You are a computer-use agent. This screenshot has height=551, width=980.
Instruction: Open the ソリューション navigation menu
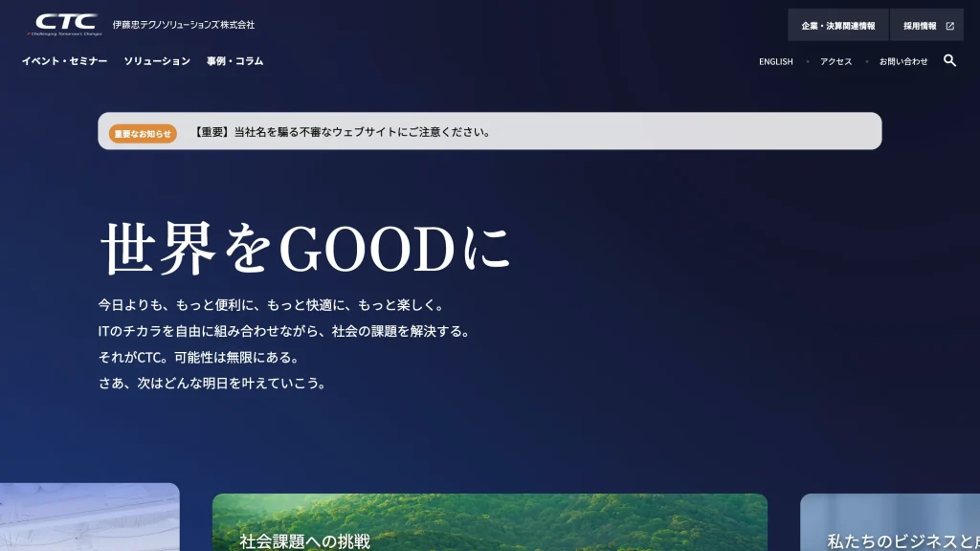[157, 61]
